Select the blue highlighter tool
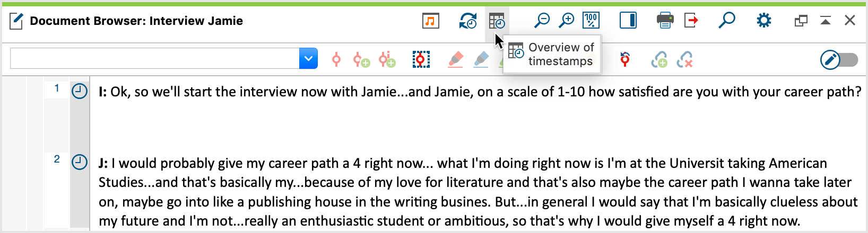This screenshot has width=868, height=233. (481, 59)
